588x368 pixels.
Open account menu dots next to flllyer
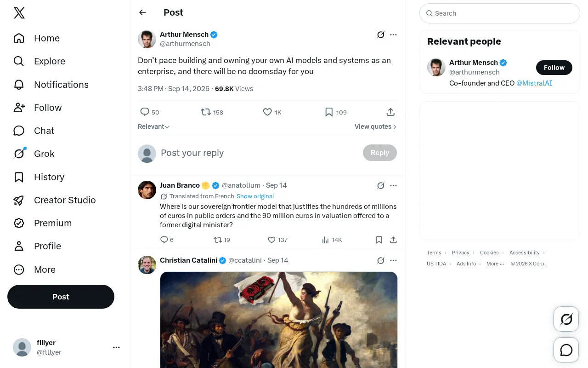(116, 347)
